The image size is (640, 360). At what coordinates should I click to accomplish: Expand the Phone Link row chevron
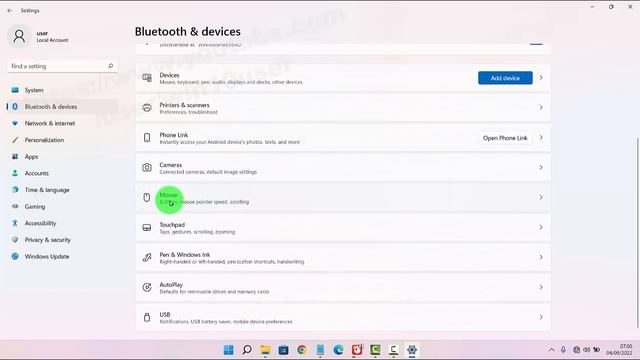click(541, 138)
